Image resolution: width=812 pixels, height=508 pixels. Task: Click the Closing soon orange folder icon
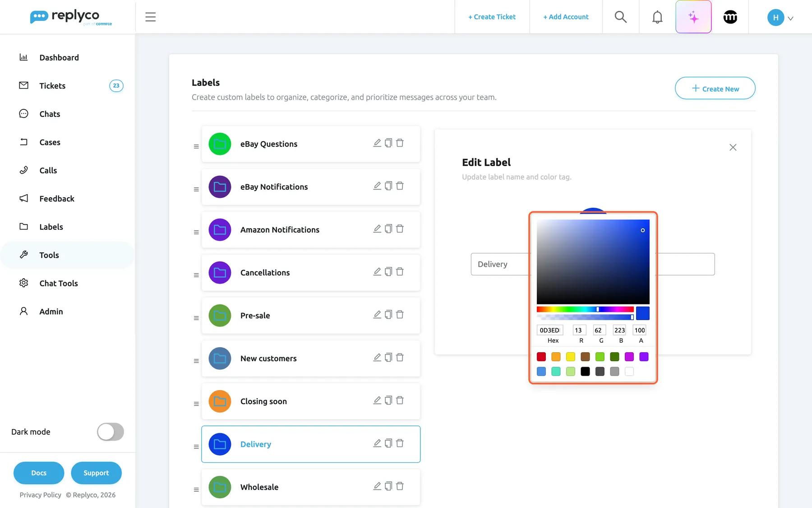click(x=220, y=401)
